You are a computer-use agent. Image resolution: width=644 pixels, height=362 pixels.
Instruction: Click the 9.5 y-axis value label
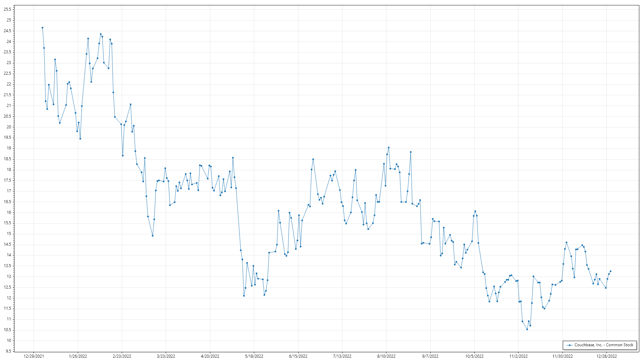tap(8, 351)
